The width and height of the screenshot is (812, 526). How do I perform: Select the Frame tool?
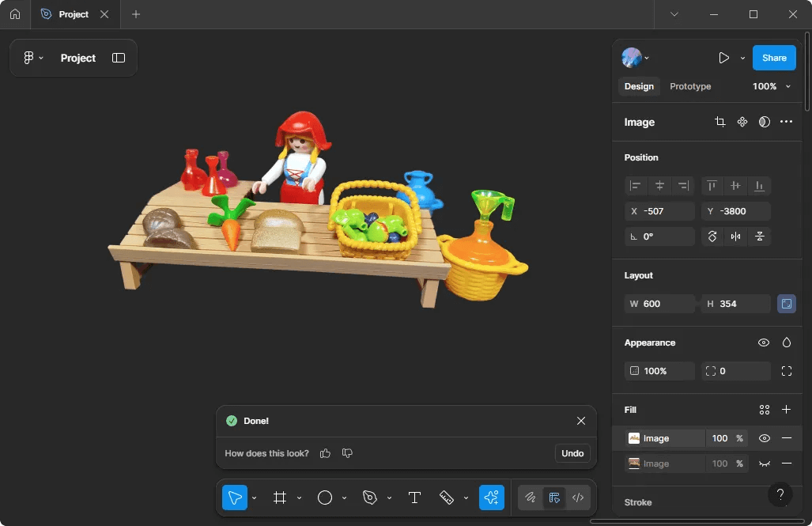pyautogui.click(x=280, y=498)
